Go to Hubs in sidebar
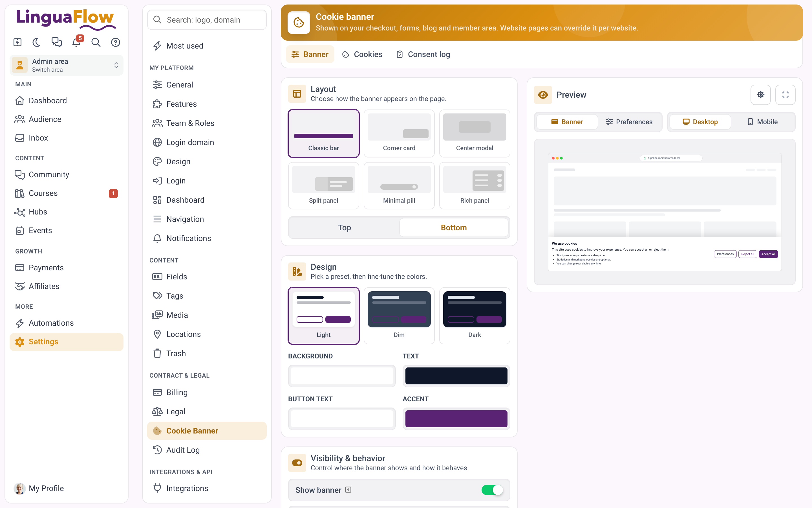812x508 pixels. (67, 212)
